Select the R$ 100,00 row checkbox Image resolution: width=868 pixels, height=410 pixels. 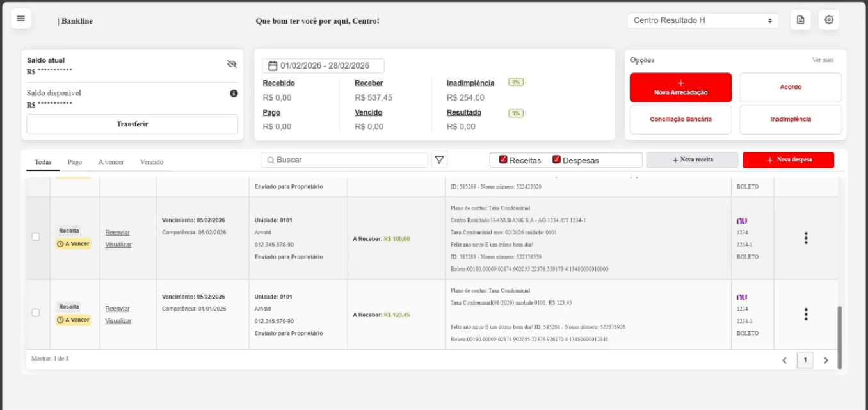[36, 236]
